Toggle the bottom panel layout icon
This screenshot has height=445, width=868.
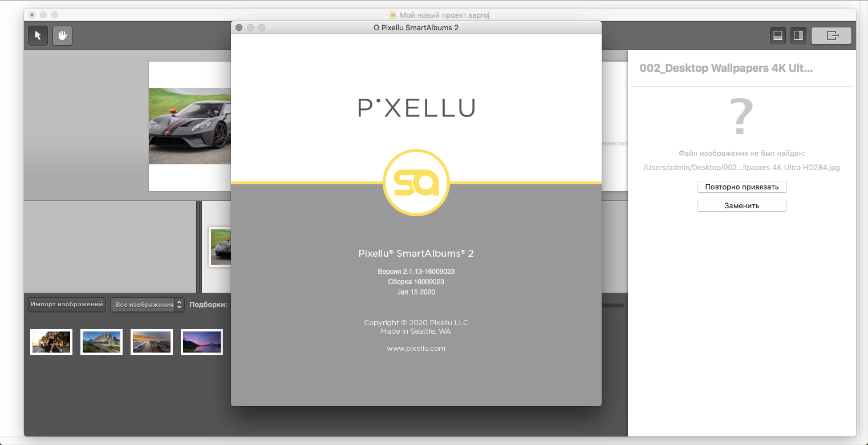777,35
